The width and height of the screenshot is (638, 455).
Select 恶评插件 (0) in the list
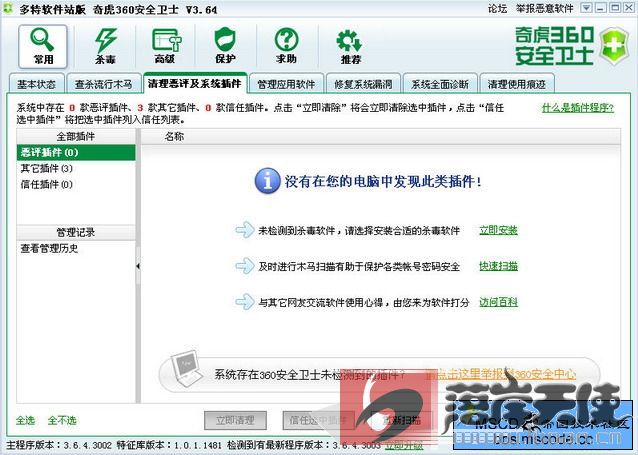(x=76, y=153)
